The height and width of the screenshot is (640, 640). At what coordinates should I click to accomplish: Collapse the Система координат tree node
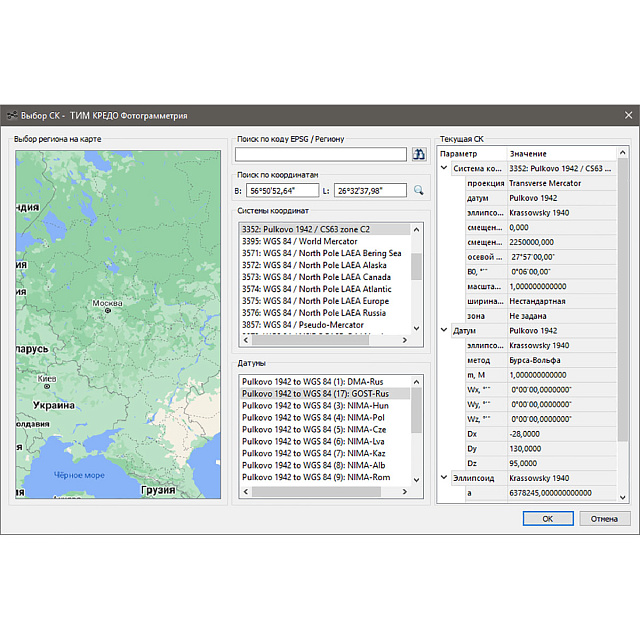444,168
